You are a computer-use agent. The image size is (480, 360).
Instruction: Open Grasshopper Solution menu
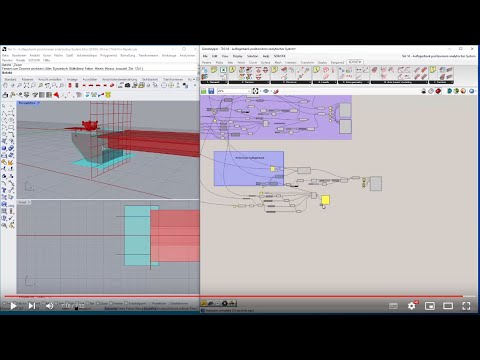click(x=252, y=56)
